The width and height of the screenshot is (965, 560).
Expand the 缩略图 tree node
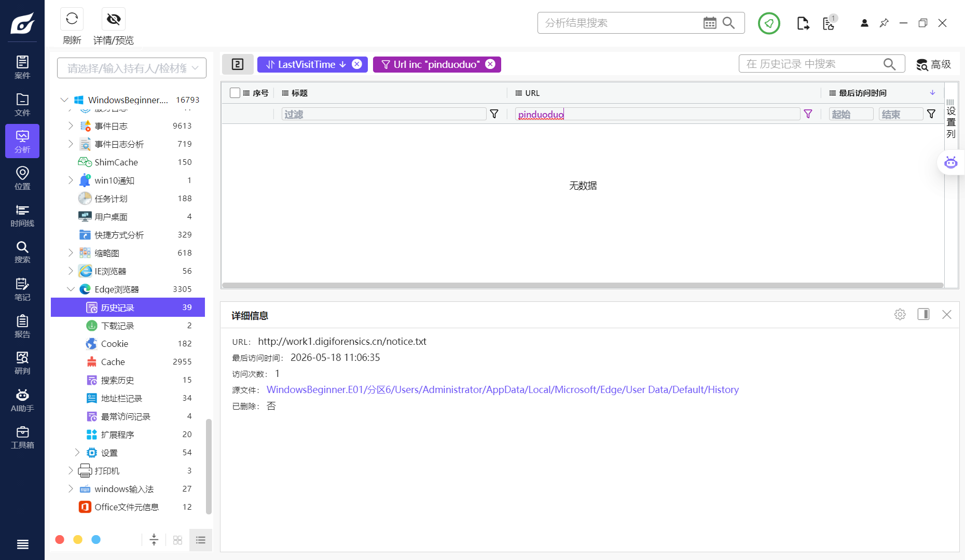coord(71,253)
